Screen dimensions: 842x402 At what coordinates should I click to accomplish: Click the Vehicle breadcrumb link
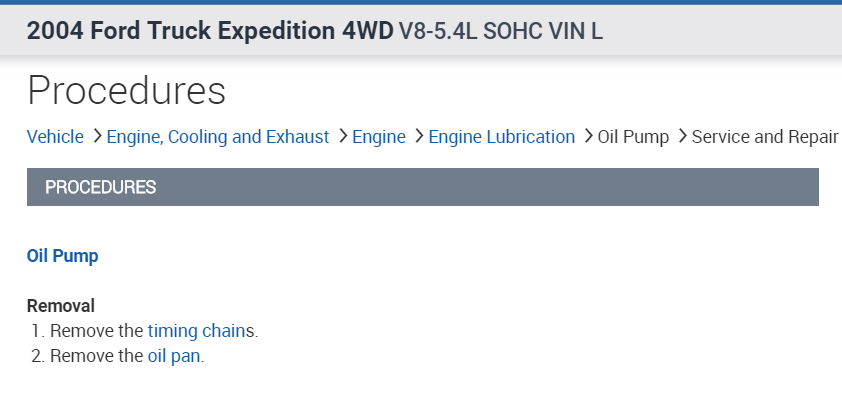click(55, 137)
